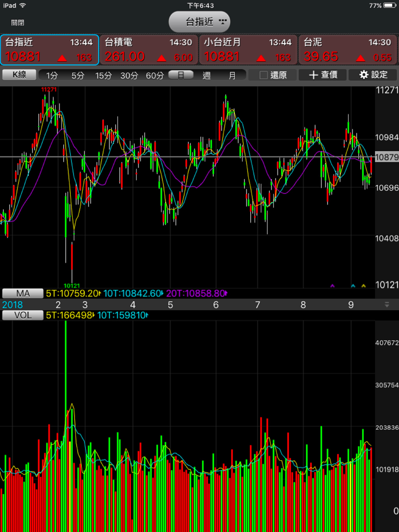
Task: Switch chart period to 月
Action: coord(232,76)
